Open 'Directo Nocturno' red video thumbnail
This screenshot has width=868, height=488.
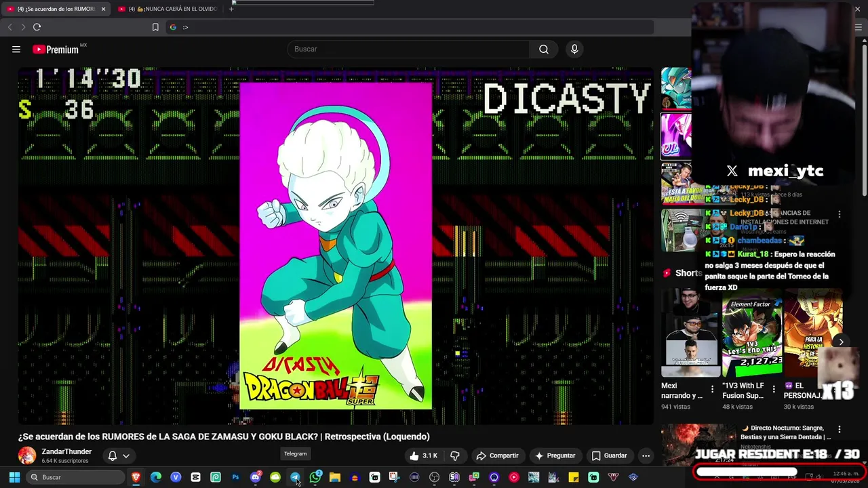(x=698, y=445)
